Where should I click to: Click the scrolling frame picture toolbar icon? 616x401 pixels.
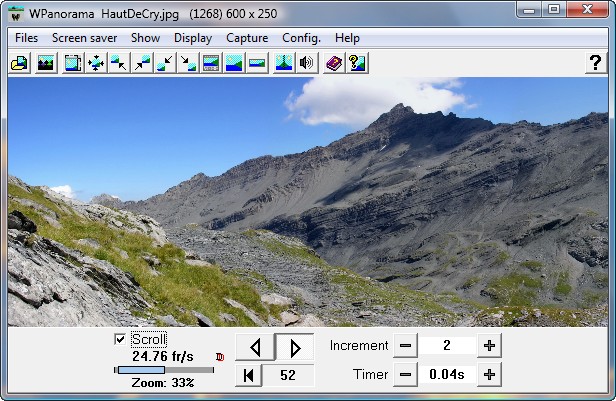[x=73, y=63]
